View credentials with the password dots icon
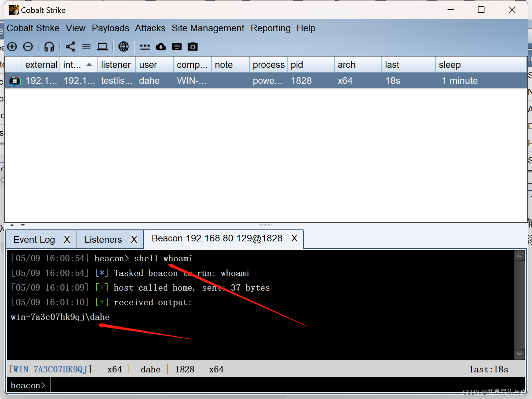This screenshot has height=399, width=532. [145, 47]
